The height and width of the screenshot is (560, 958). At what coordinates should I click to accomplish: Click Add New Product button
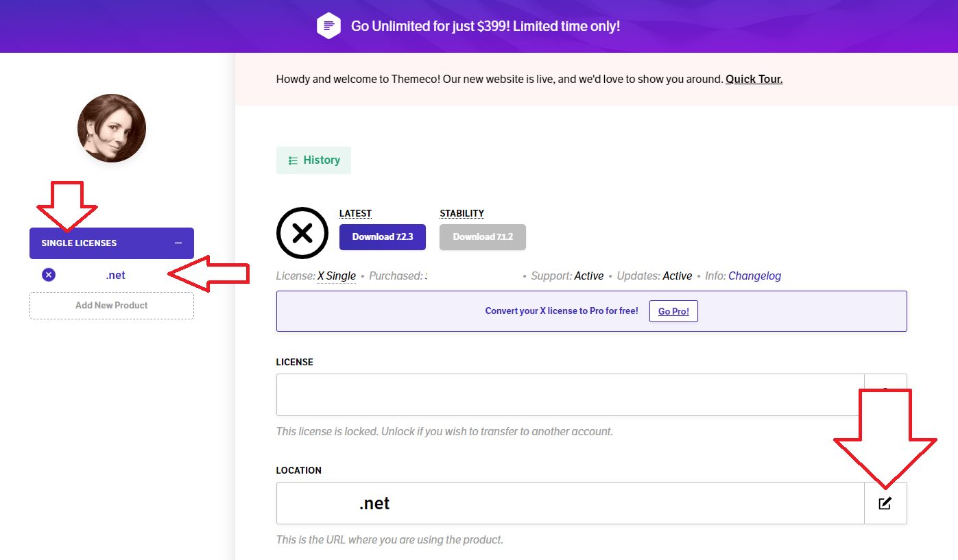(112, 306)
